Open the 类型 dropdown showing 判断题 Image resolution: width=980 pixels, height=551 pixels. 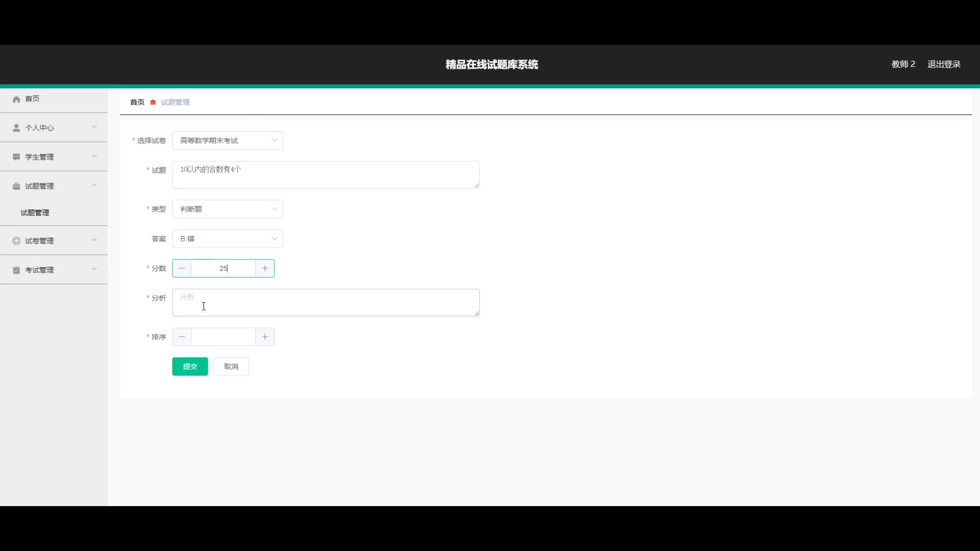[x=228, y=209]
